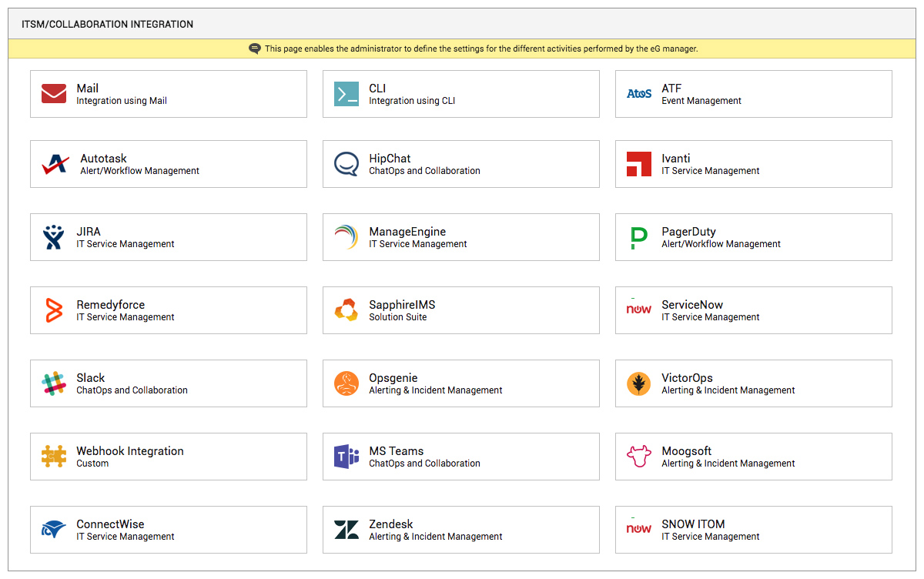Click the 'Integration using CLI' subtitle

[412, 101]
